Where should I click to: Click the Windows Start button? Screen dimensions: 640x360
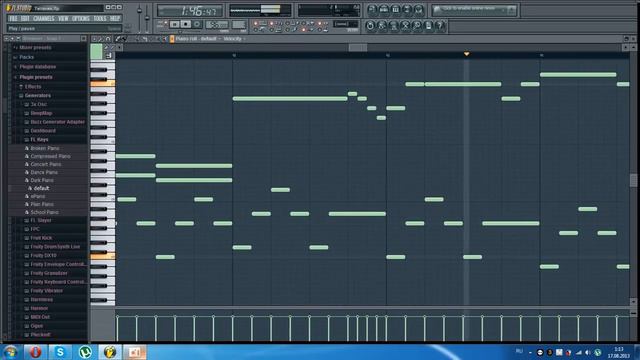[11, 352]
